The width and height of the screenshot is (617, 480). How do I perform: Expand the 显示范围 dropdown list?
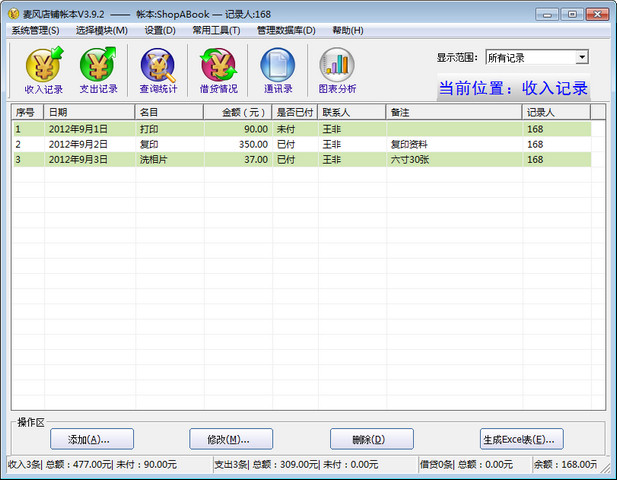[x=582, y=58]
